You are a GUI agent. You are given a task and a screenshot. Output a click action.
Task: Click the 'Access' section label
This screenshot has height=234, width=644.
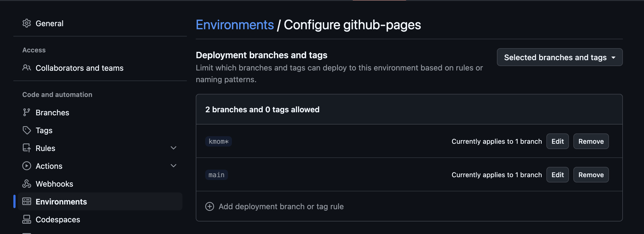(34, 50)
